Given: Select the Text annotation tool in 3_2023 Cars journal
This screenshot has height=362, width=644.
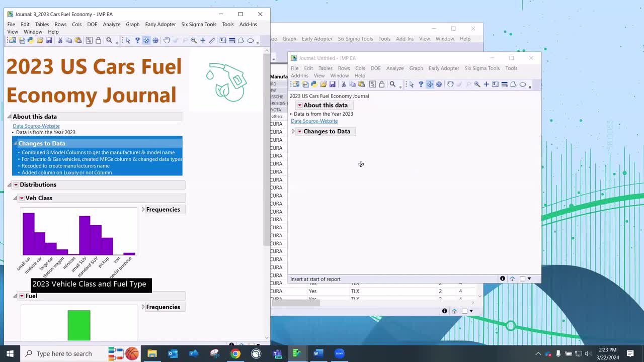Looking at the screenshot, I should point(222,41).
